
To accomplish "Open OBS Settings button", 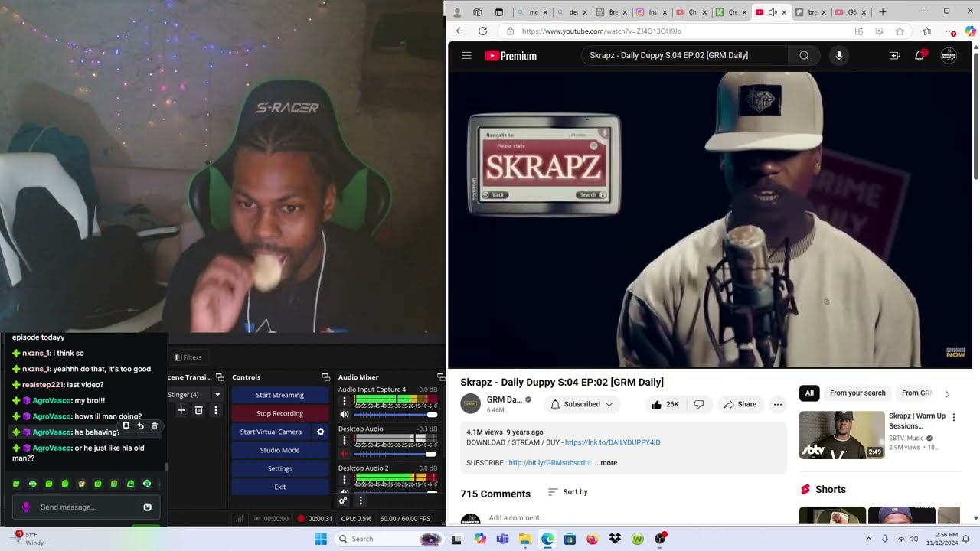I will point(279,468).
